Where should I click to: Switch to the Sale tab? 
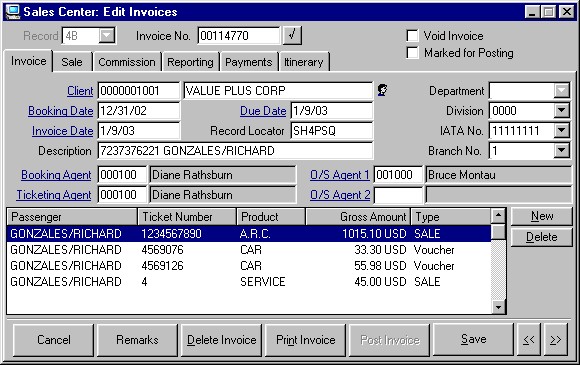[x=72, y=62]
